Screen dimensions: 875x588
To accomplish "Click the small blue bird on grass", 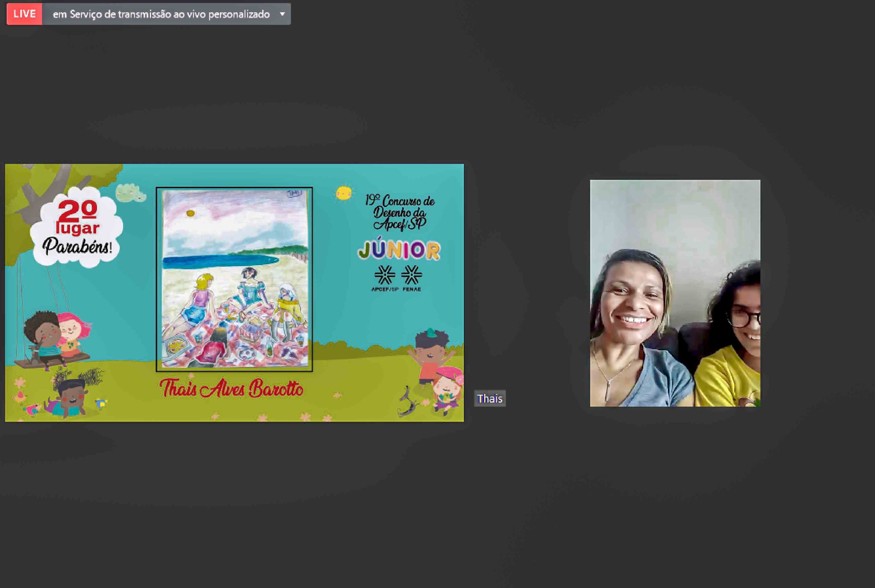I will 100,404.
